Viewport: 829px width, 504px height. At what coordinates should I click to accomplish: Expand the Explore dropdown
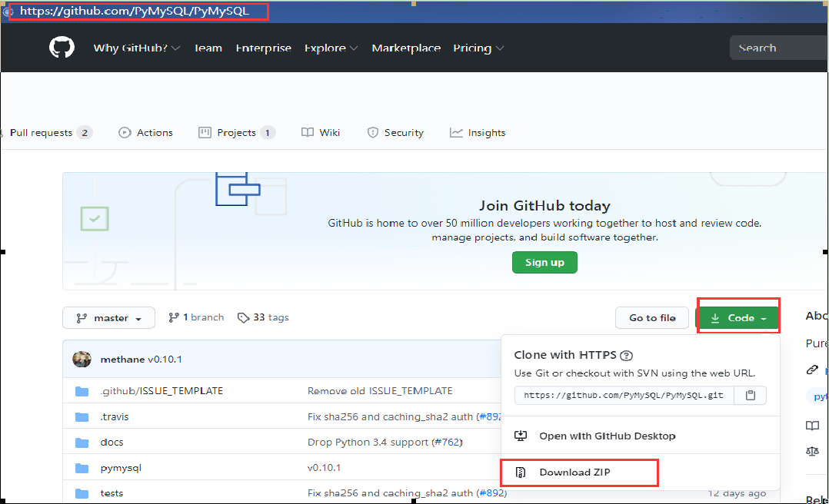(331, 48)
